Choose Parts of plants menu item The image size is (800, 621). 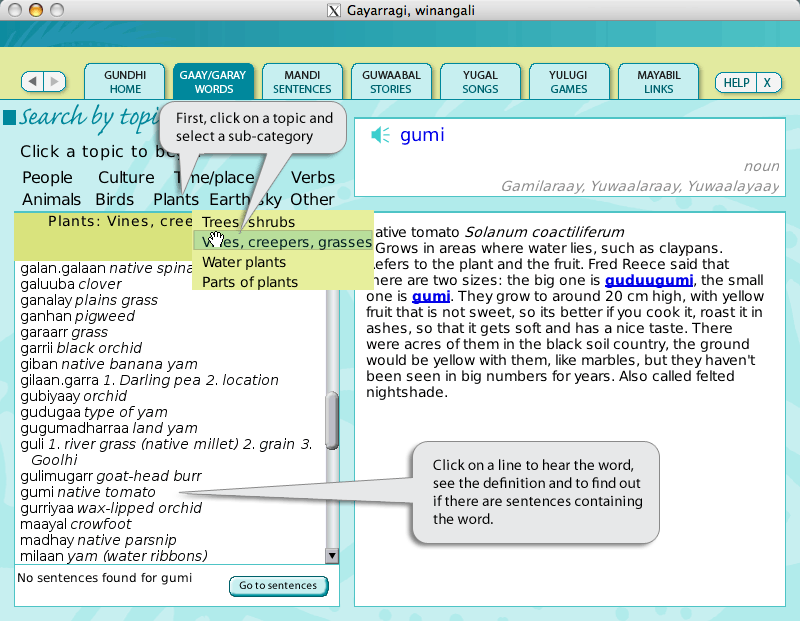(x=250, y=282)
